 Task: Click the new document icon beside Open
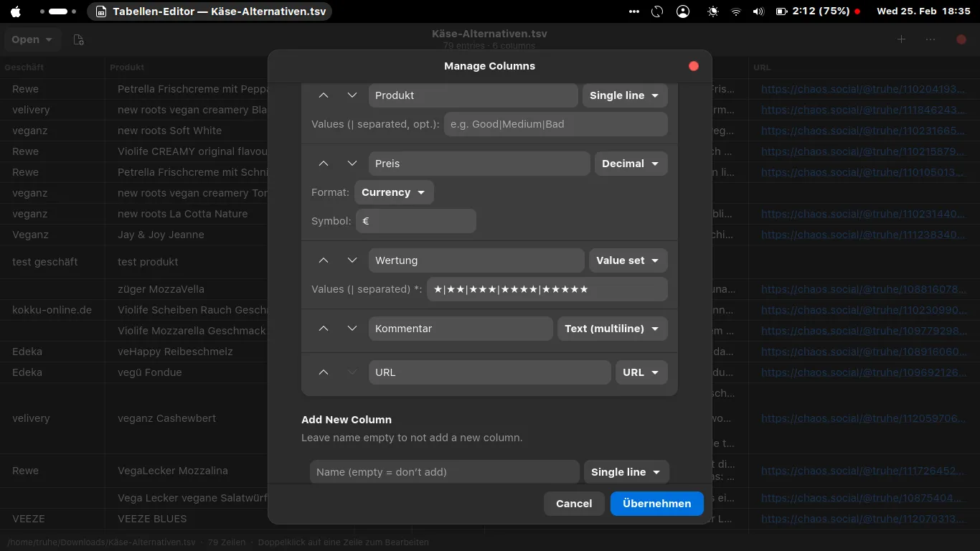pyautogui.click(x=79, y=39)
